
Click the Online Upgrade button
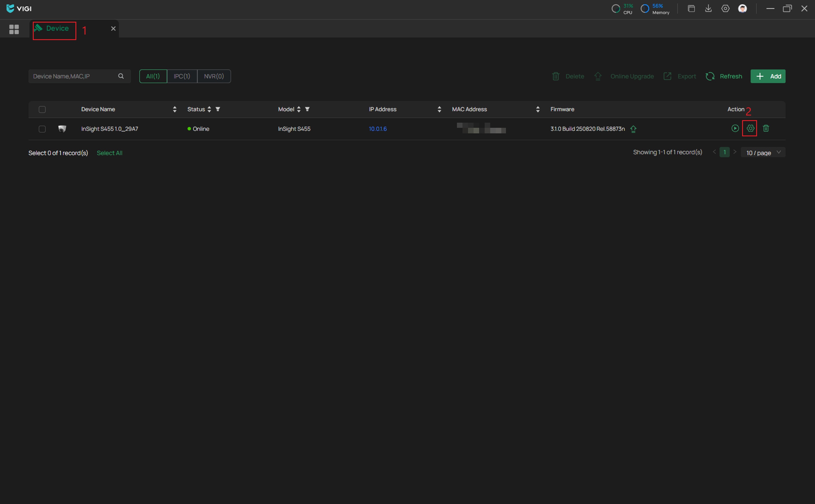point(624,76)
